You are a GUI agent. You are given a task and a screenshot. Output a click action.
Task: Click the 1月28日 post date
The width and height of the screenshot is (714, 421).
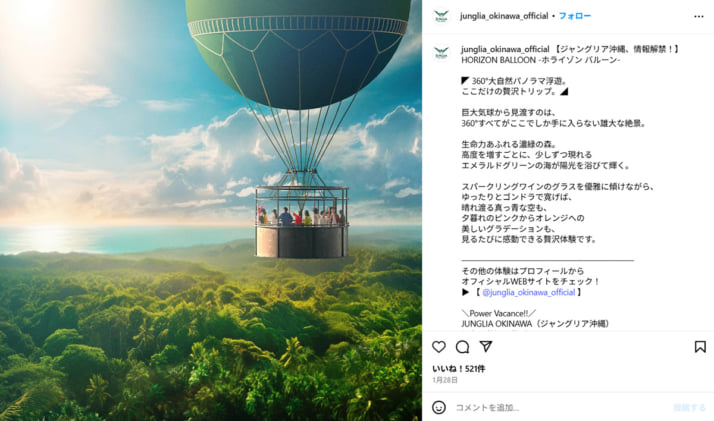(445, 380)
